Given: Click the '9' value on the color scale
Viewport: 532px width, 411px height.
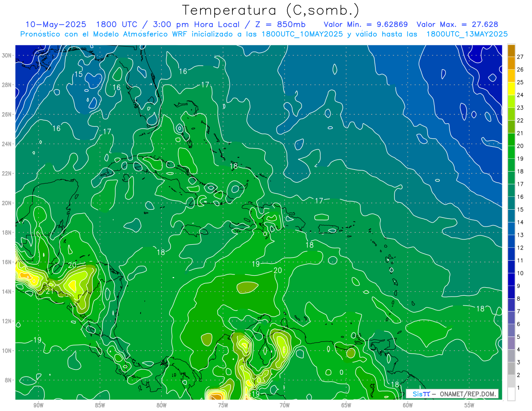Looking at the screenshot, I should (x=519, y=286).
